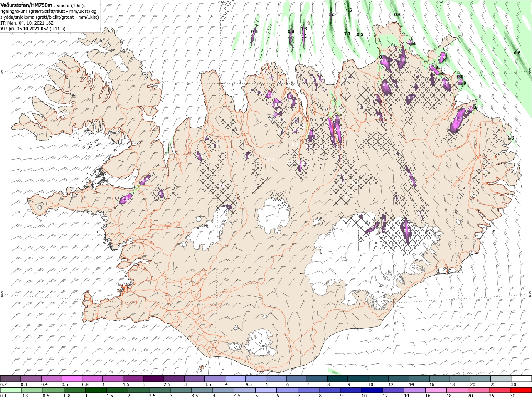Click the "0.2" label under the upper scale

[x=3, y=384]
